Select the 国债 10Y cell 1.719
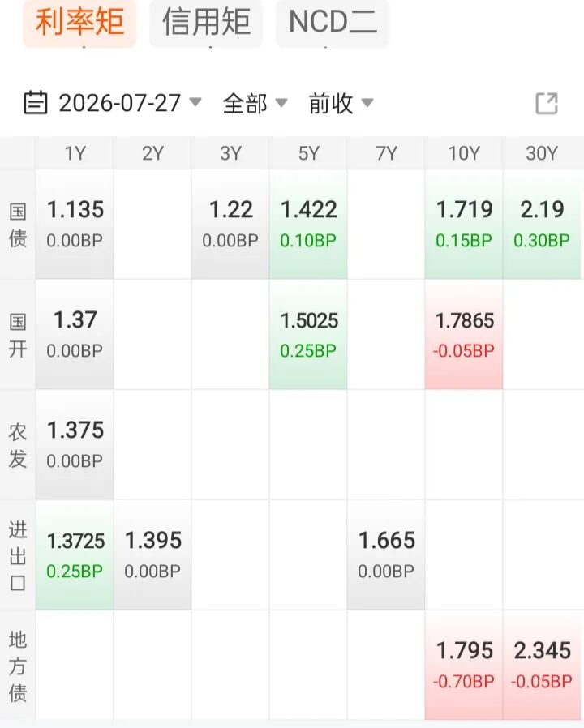584x728 pixels. [464, 225]
